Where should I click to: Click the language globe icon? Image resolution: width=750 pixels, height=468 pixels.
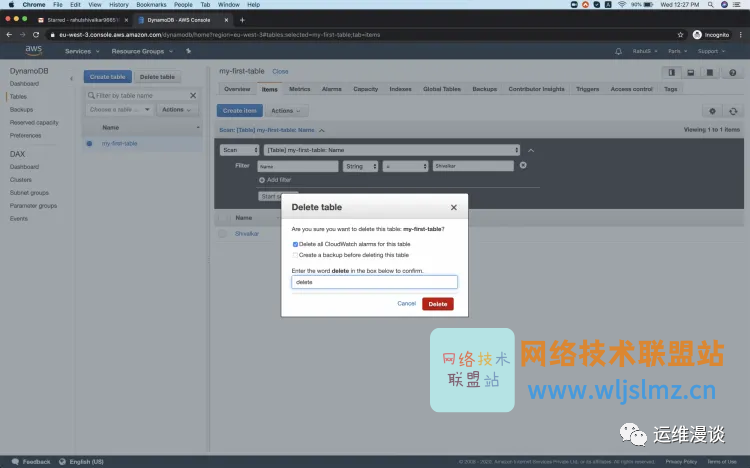62,462
